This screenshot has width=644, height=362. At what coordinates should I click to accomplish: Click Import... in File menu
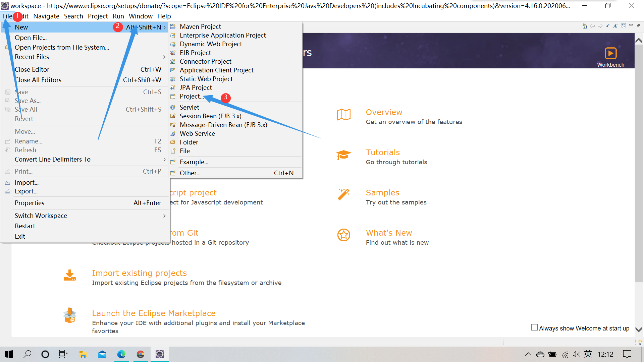pyautogui.click(x=27, y=183)
